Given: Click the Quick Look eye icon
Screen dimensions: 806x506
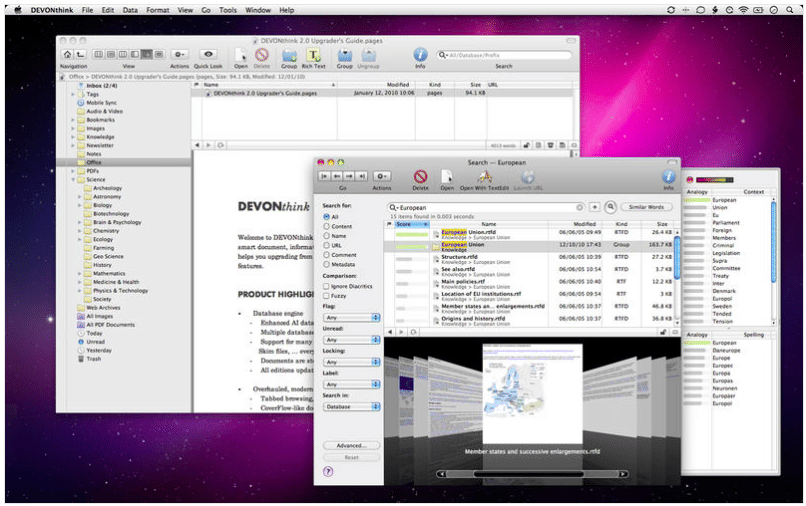Looking at the screenshot, I should pyautogui.click(x=208, y=54).
